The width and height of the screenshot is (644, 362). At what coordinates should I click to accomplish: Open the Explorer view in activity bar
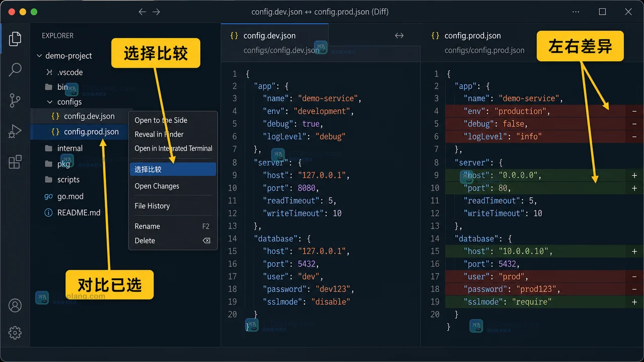(x=15, y=39)
